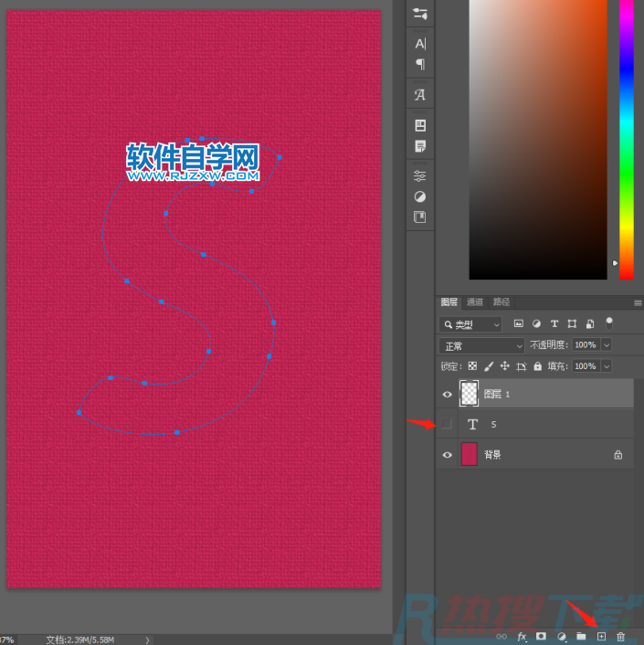Screen dimensions: 644x645
Task: Click the create new layer icon
Action: (601, 636)
